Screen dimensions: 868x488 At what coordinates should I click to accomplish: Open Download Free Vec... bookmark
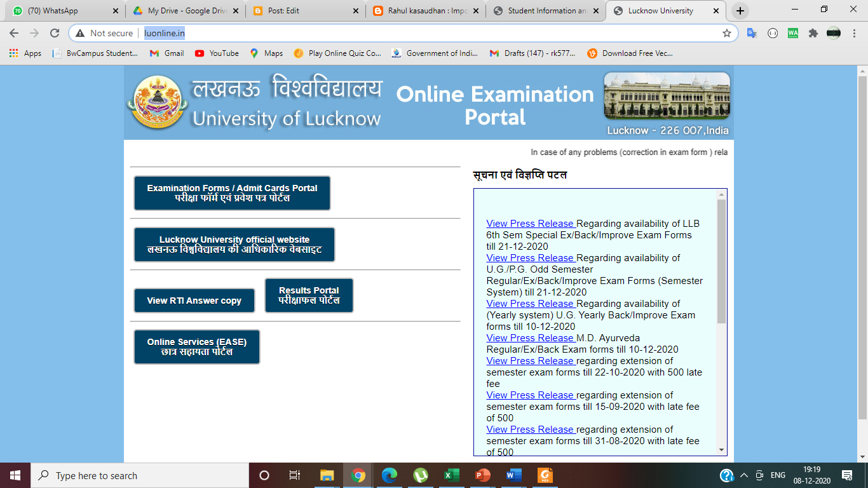pyautogui.click(x=630, y=53)
